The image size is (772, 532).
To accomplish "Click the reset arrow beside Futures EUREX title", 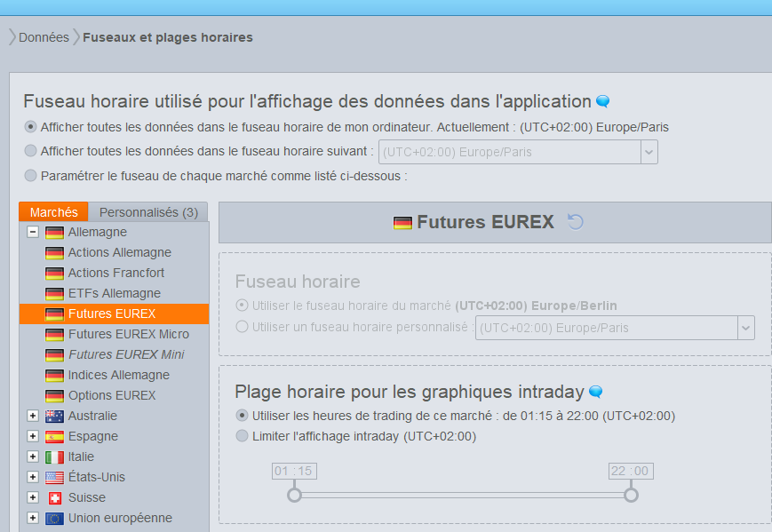I will [575, 222].
